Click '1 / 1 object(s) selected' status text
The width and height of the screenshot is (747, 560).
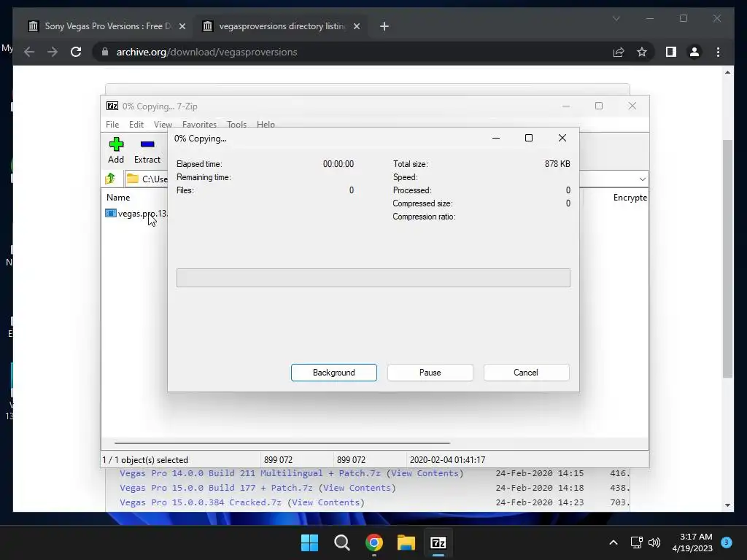pos(145,460)
